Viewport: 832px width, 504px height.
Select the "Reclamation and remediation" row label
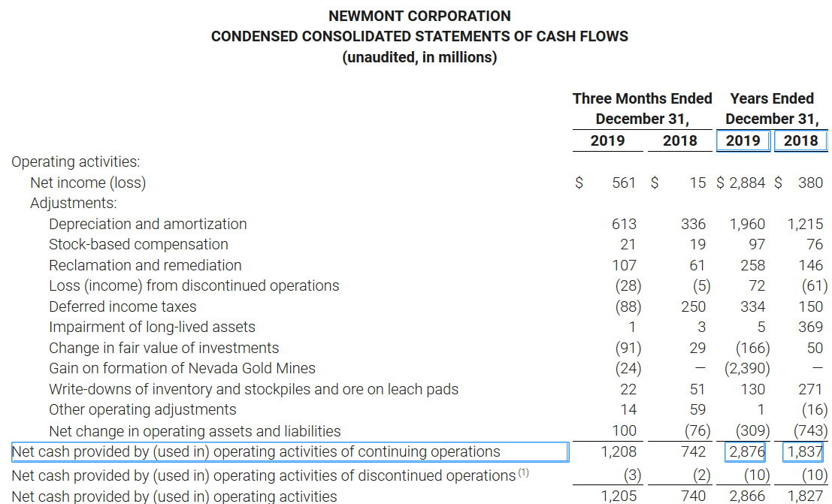point(145,265)
